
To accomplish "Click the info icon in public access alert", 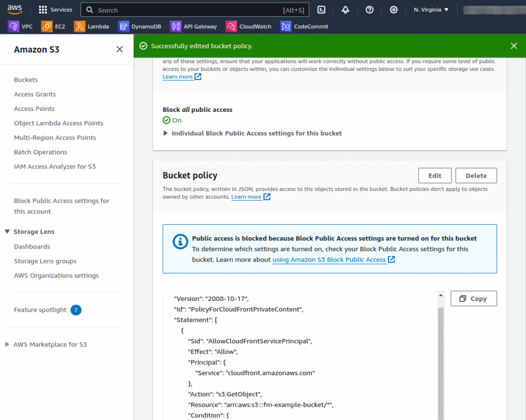I will (x=180, y=241).
